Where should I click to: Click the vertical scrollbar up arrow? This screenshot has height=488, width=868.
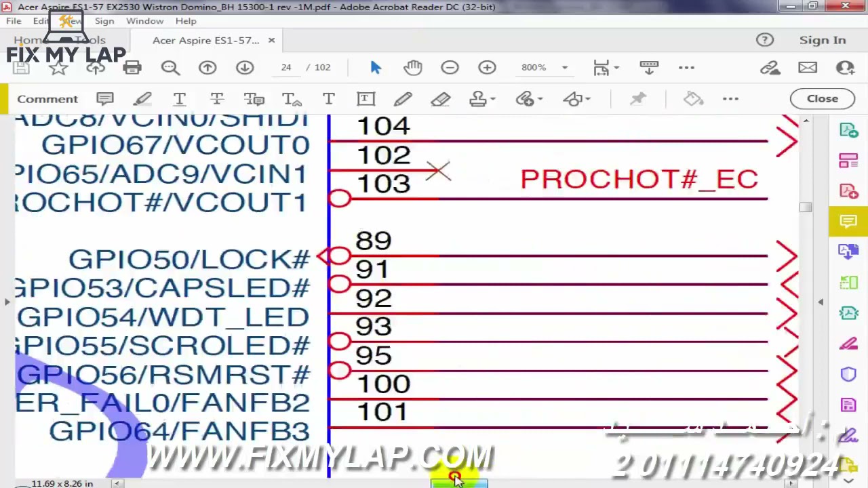pyautogui.click(x=806, y=121)
